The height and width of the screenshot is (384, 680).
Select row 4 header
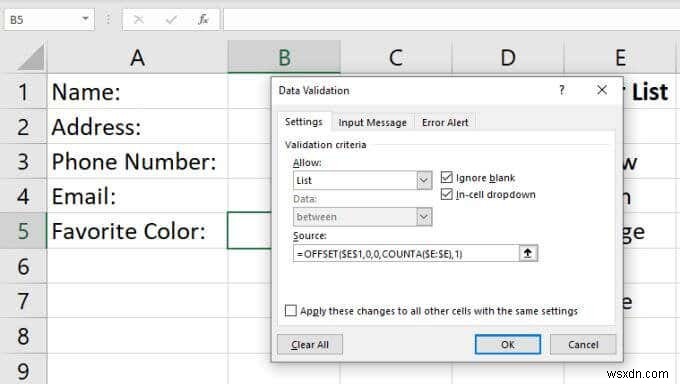[x=23, y=196]
